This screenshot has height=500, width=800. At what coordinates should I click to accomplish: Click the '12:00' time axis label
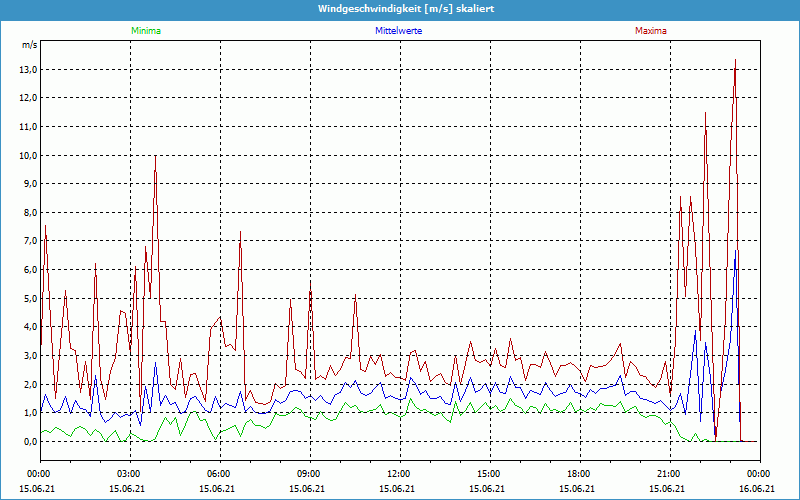pyautogui.click(x=400, y=474)
